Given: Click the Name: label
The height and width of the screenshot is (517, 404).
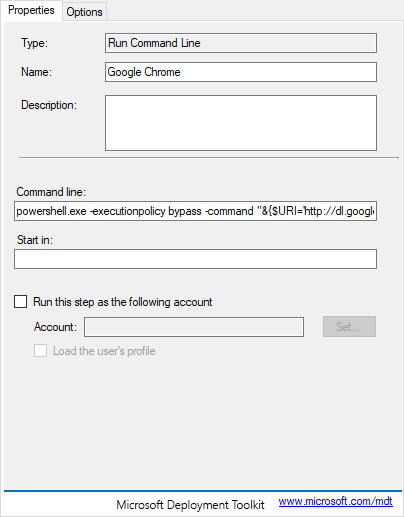Looking at the screenshot, I should click(x=36, y=72).
